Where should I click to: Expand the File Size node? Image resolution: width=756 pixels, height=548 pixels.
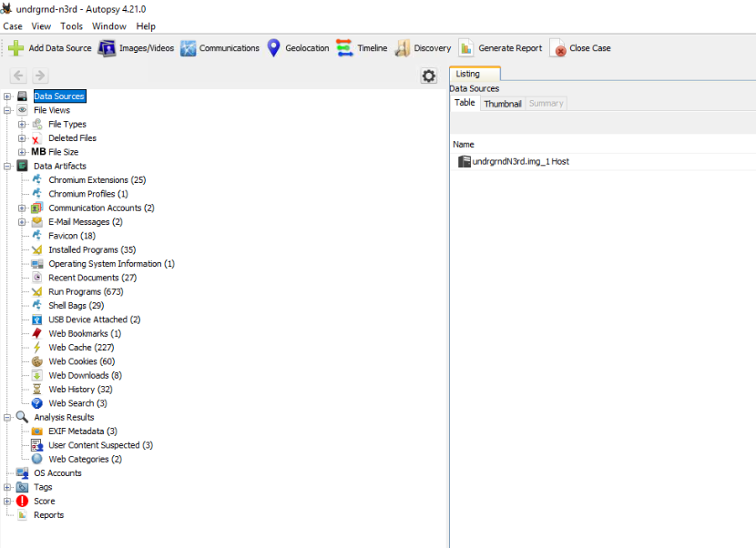tap(22, 152)
